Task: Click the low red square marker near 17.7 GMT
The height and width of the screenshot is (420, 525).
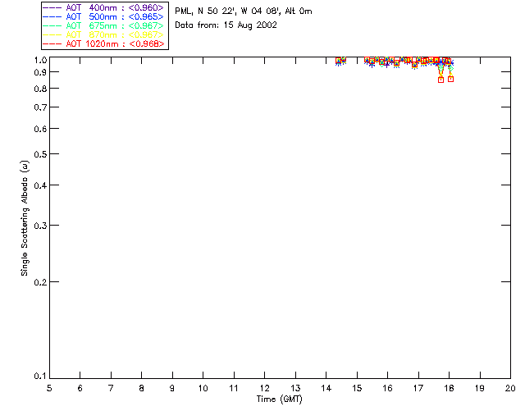Action: (x=441, y=80)
